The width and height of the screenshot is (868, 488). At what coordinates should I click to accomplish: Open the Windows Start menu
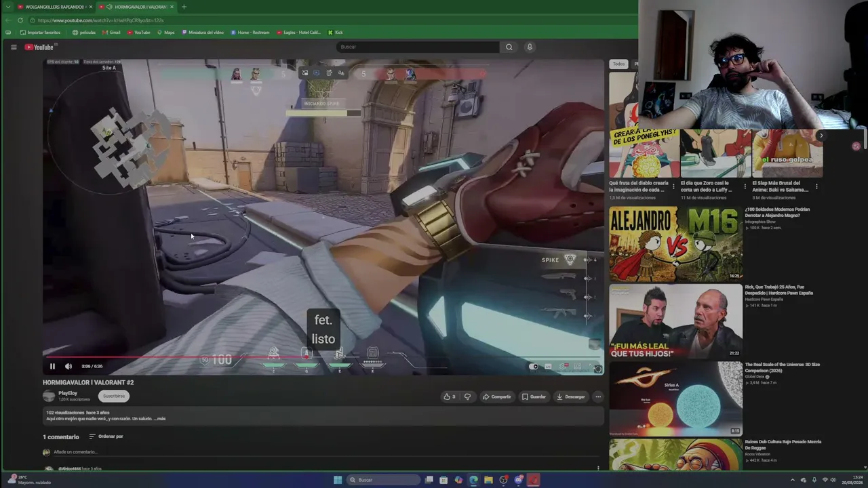click(x=338, y=480)
